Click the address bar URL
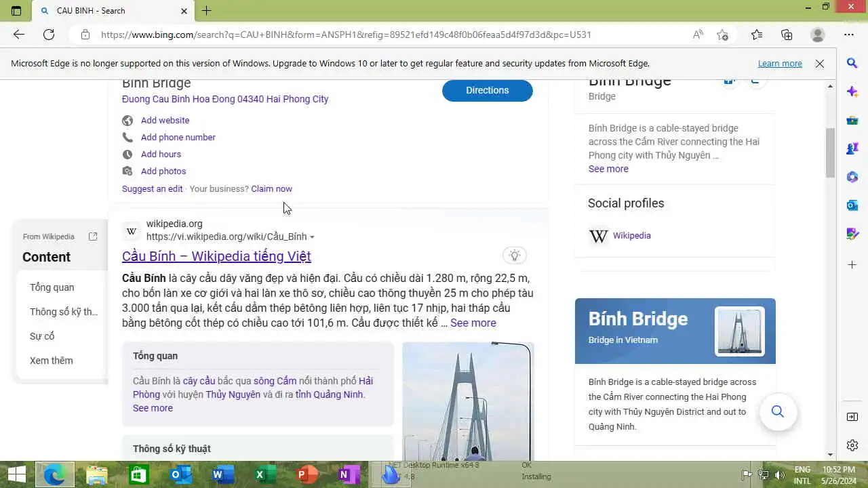The image size is (868, 488). (x=346, y=35)
